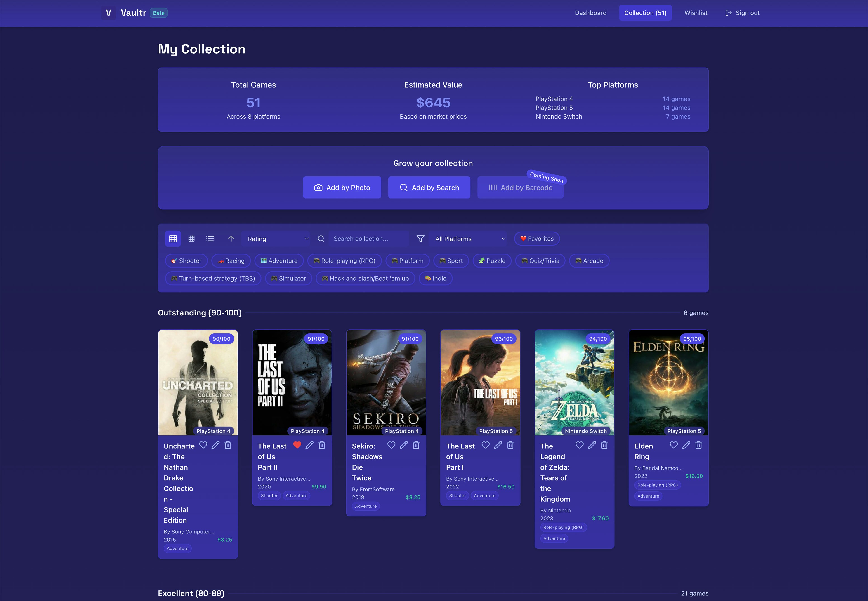Click trash icon on Uncharted Nathan Drake Collection
868x601 pixels.
(228, 445)
